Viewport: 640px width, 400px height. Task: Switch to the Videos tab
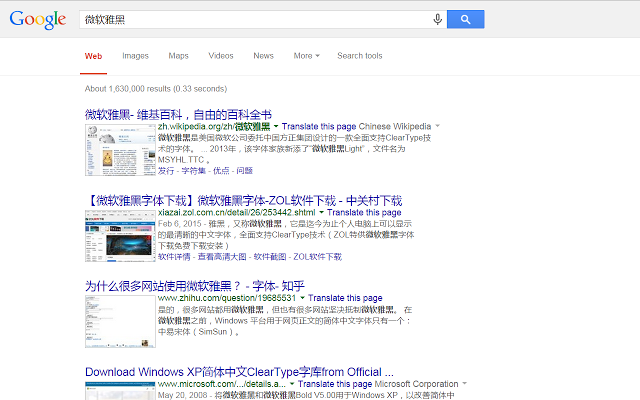221,56
